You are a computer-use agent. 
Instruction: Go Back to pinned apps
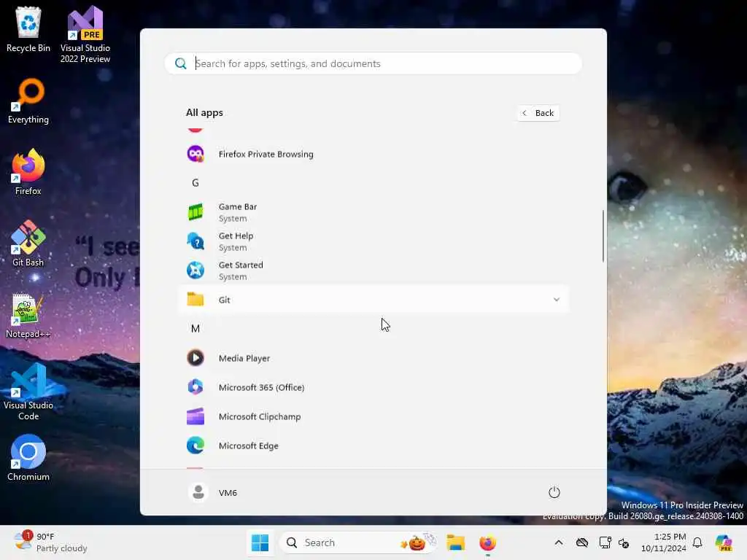click(x=538, y=113)
